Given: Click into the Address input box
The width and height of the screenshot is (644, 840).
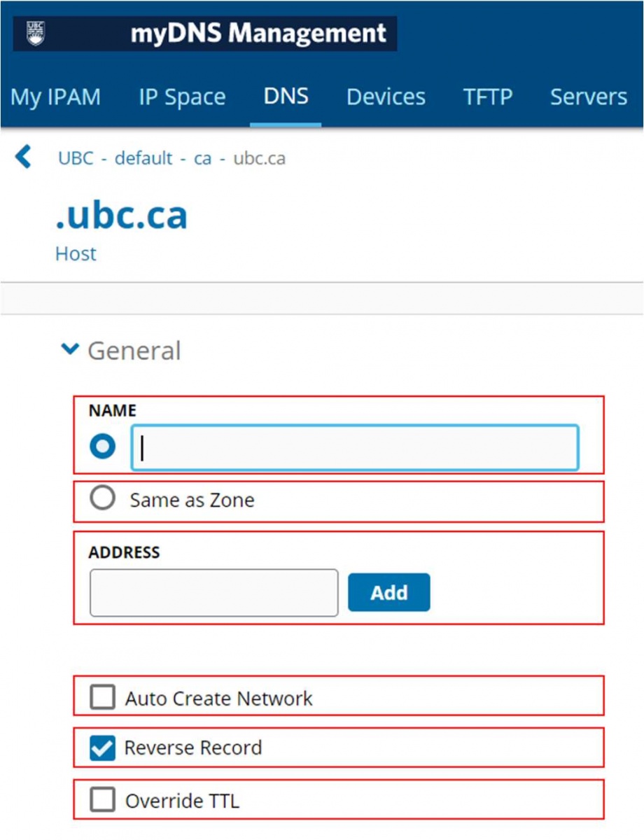Looking at the screenshot, I should point(213,593).
